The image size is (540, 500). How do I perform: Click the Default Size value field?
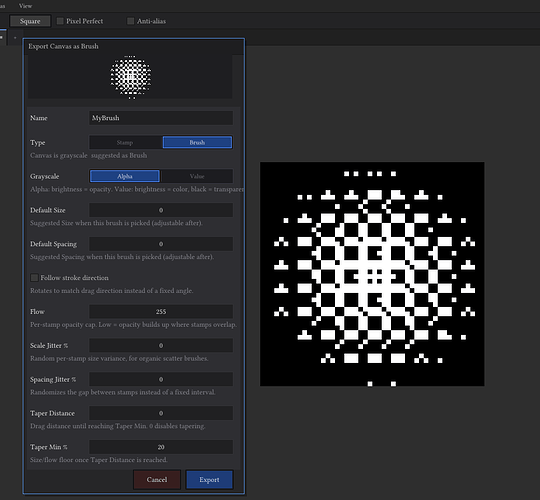[161, 210]
